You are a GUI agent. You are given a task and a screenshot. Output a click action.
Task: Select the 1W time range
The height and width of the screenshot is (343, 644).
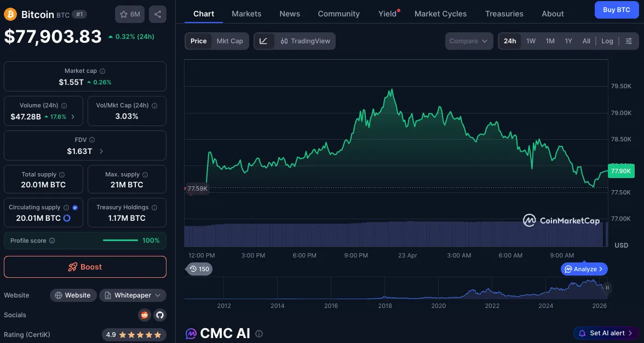[x=531, y=41]
